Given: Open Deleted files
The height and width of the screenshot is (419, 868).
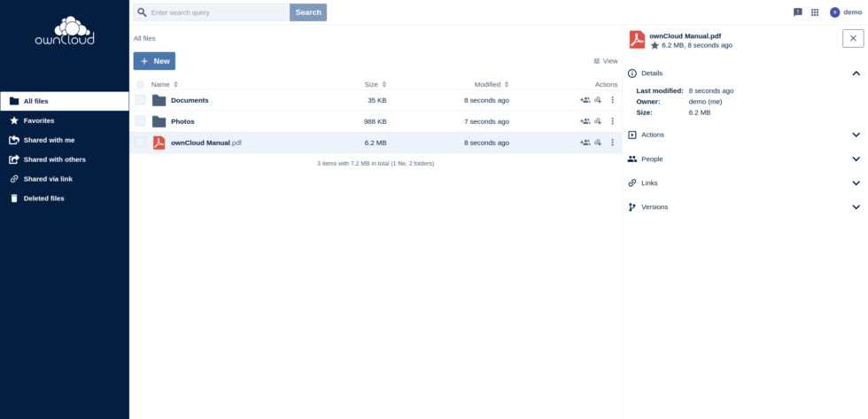Looking at the screenshot, I should click(x=65, y=198).
